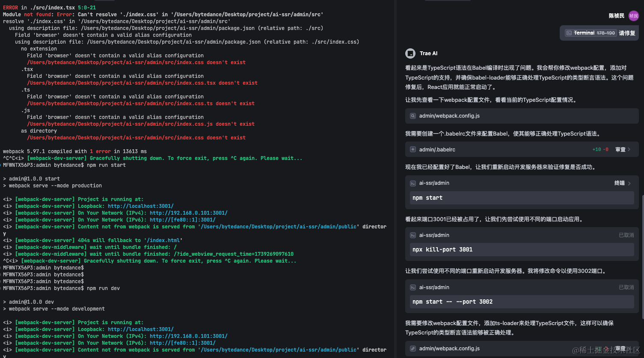Click 'webpack serve --mode production' line
644x358 pixels.
[52, 186]
